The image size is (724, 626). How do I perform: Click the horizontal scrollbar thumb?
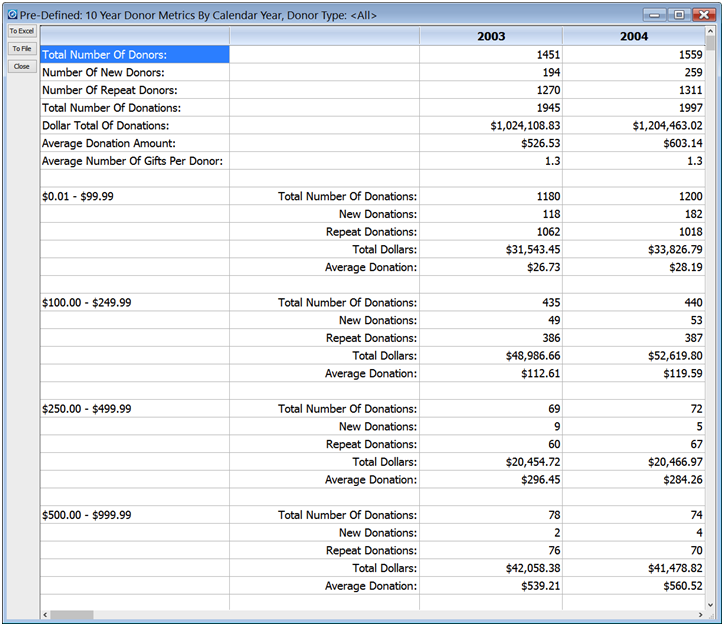click(72, 614)
